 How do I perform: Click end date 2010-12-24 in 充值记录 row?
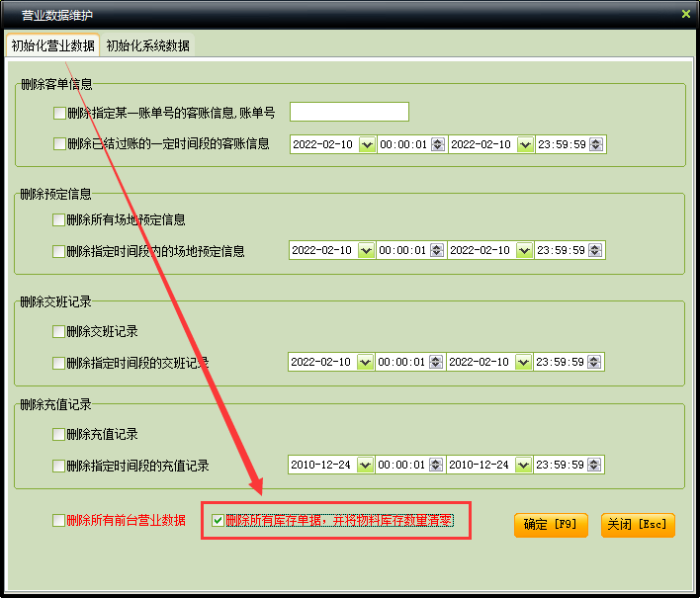(479, 465)
